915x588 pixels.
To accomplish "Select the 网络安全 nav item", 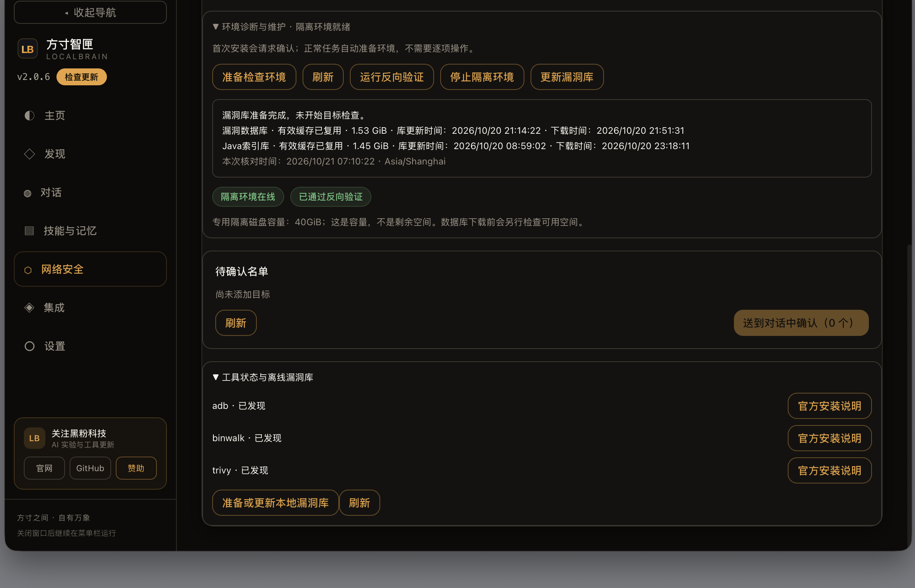I will [90, 269].
